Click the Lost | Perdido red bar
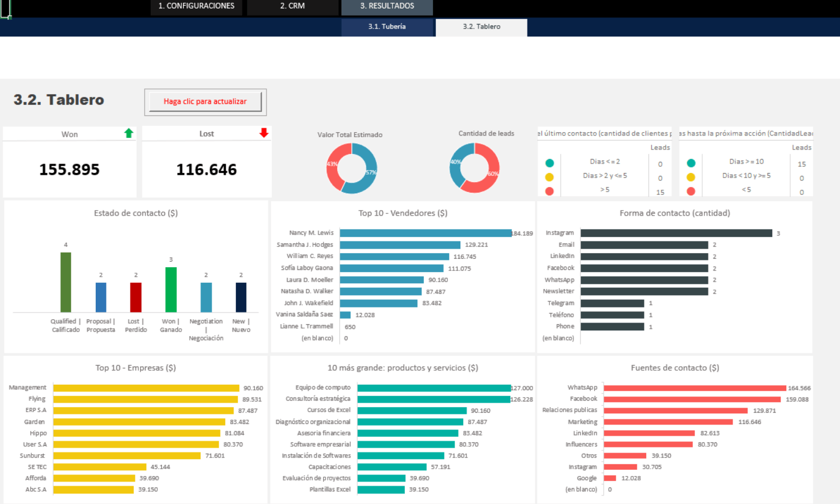Screen dimensions: 840x504 (x=136, y=297)
